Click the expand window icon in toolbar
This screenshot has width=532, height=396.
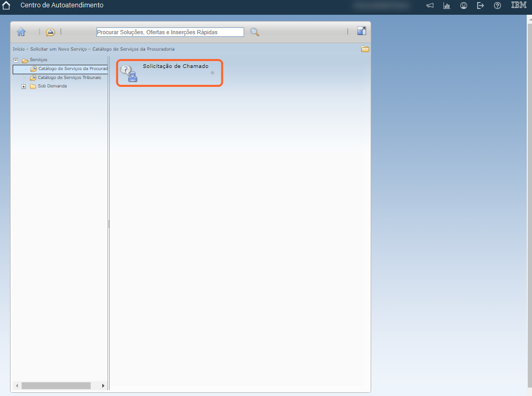[361, 31]
